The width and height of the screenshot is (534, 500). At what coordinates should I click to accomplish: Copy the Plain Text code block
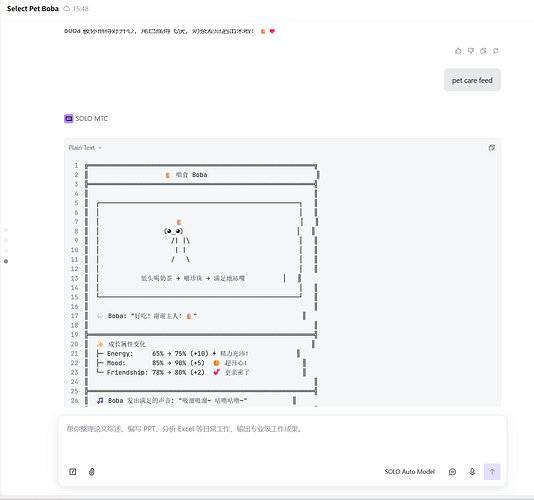coord(491,147)
